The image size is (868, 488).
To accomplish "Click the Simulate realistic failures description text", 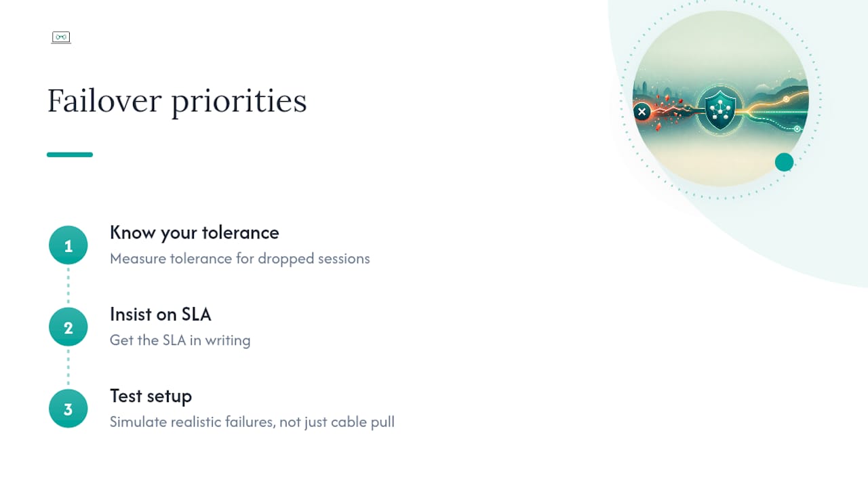I will pyautogui.click(x=252, y=422).
